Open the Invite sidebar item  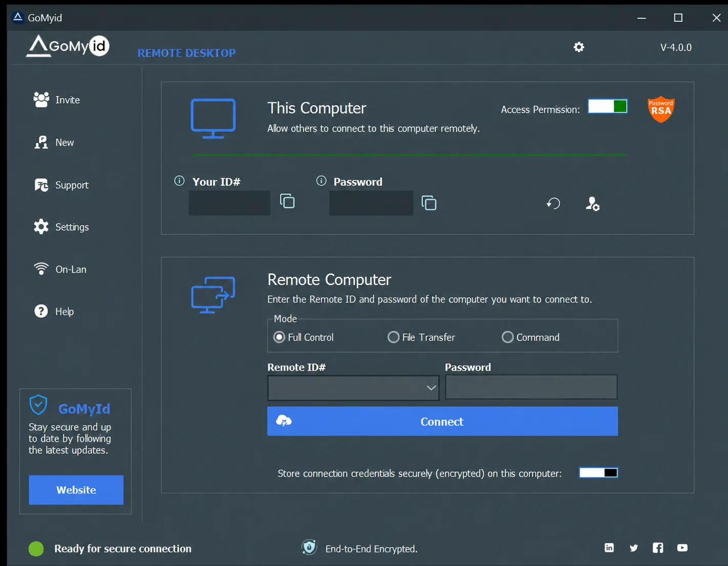pos(57,100)
